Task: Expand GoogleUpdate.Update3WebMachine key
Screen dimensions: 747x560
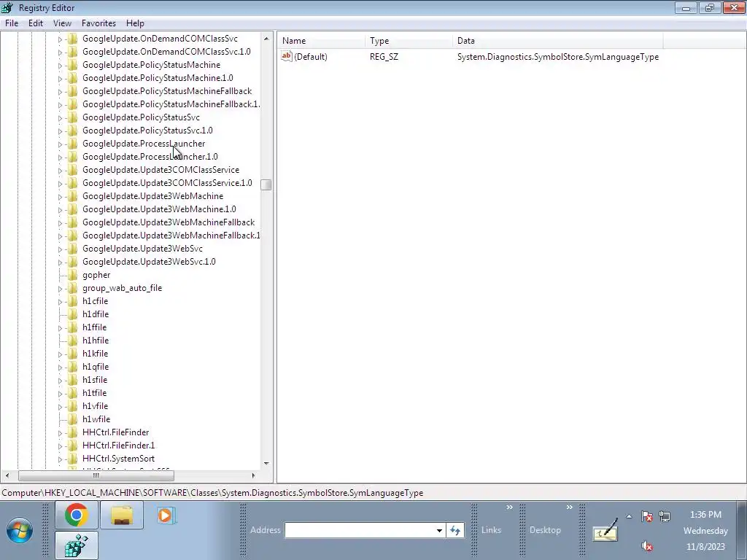Action: coord(60,196)
